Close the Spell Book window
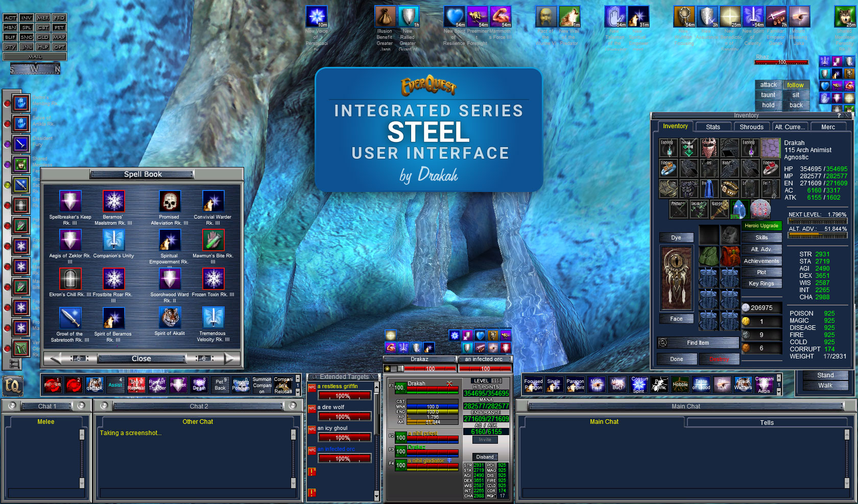Viewport: 858px width, 504px height. [141, 358]
